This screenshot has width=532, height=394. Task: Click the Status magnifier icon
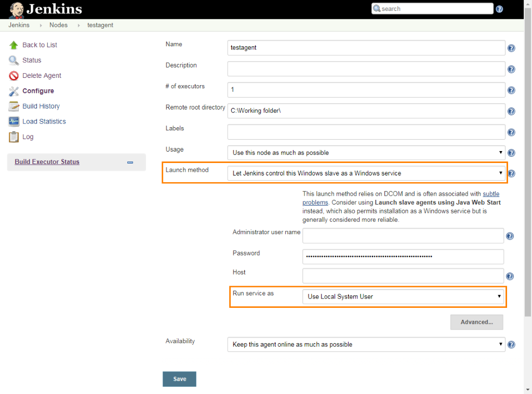click(x=14, y=60)
